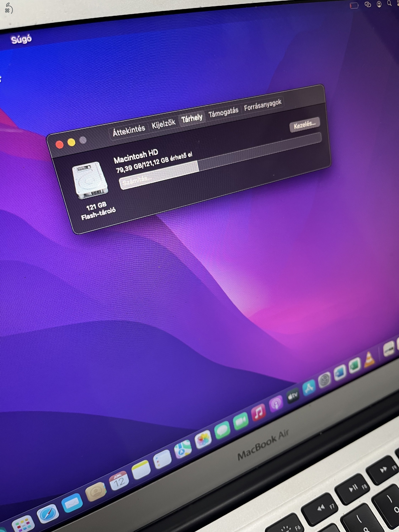399x532 pixels.
Task: Launch FaceTime from the Dock
Action: tap(240, 421)
